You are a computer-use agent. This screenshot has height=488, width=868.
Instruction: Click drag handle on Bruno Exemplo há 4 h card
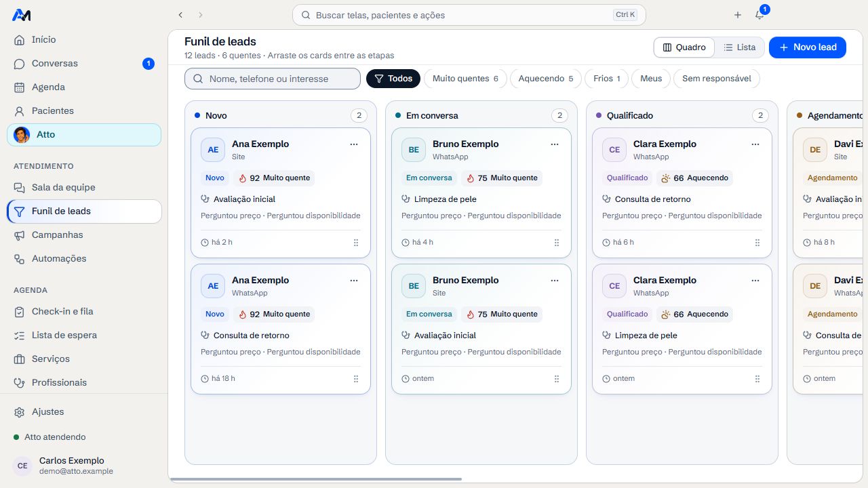pyautogui.click(x=557, y=243)
